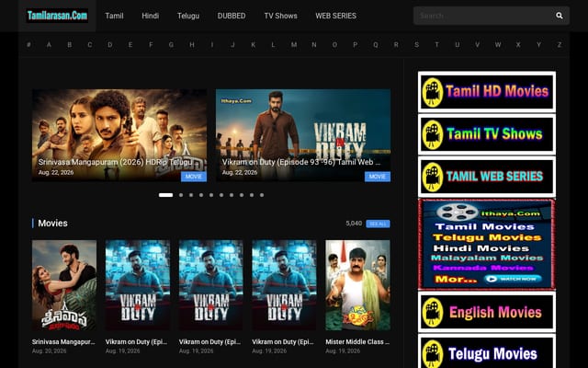Filter titles by letter P
Screen dimensions: 588x368
355,45
